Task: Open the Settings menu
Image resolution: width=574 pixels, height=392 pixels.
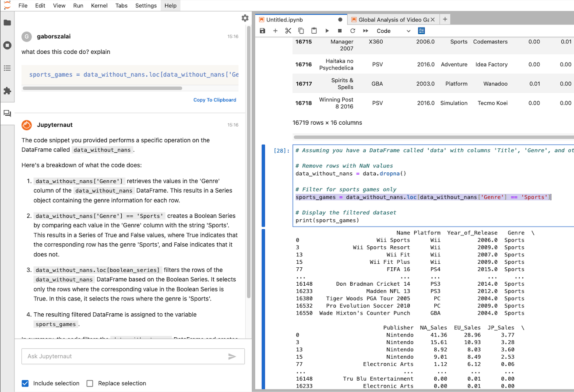Action: click(146, 6)
